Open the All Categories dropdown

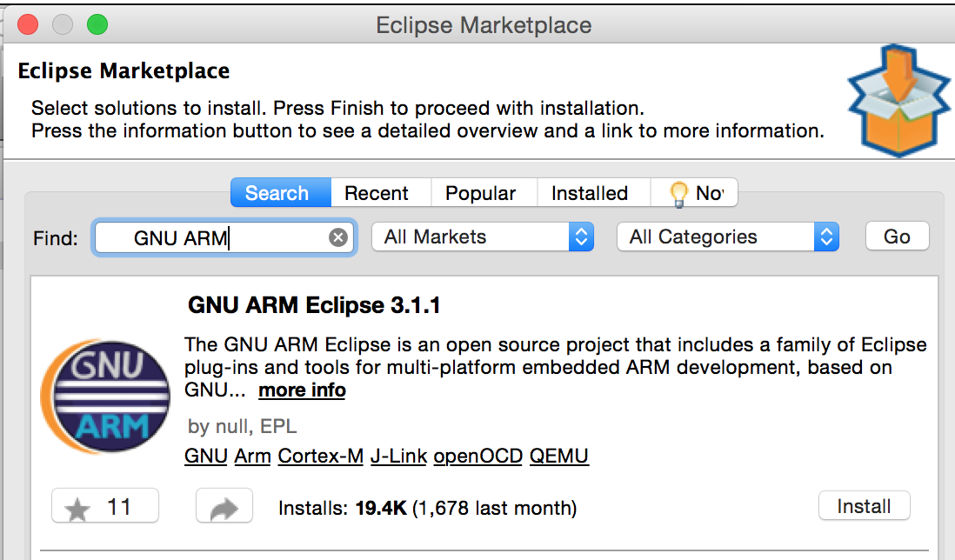[x=728, y=237]
